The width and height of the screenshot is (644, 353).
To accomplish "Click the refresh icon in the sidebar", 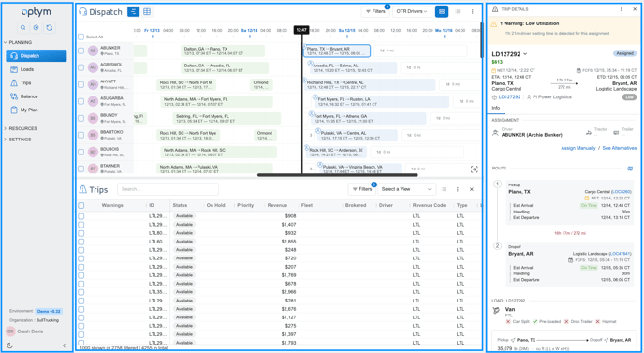I will click(50, 27).
